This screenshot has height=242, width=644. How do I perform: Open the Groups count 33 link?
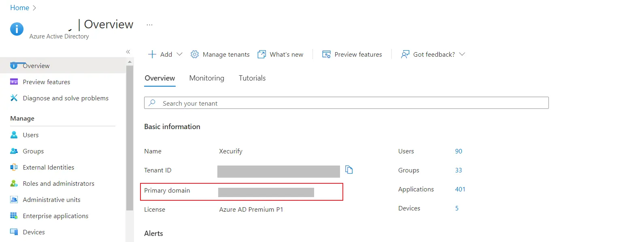(458, 170)
